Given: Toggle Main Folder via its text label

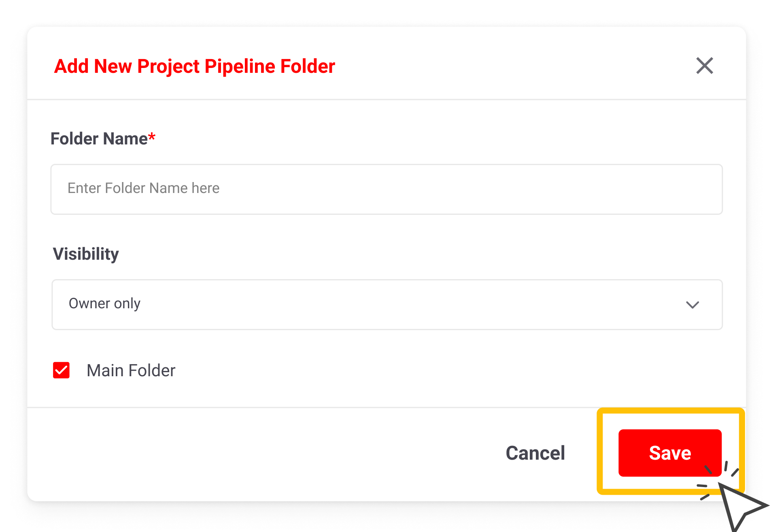Looking at the screenshot, I should (x=131, y=371).
